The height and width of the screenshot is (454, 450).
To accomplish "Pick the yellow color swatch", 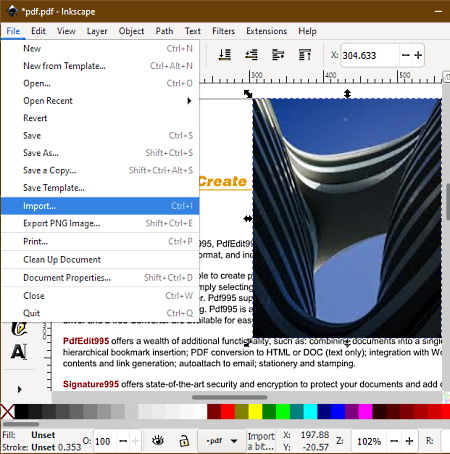I will 255,412.
